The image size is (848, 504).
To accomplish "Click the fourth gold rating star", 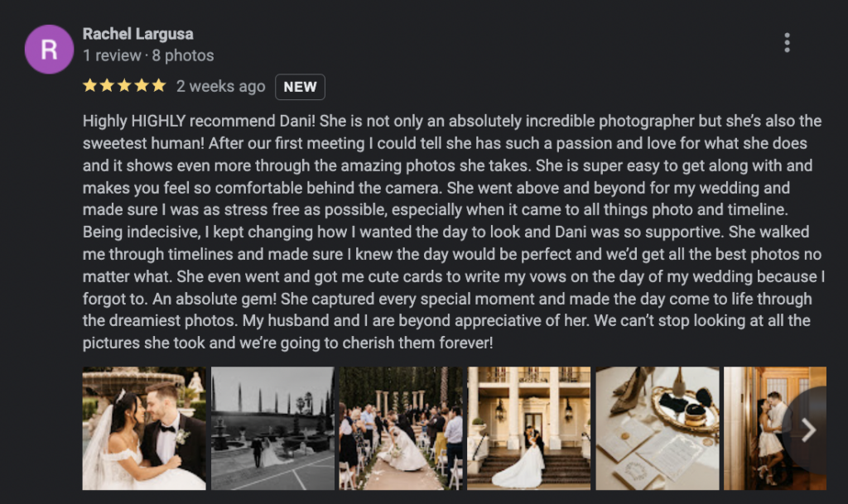I will [142, 85].
